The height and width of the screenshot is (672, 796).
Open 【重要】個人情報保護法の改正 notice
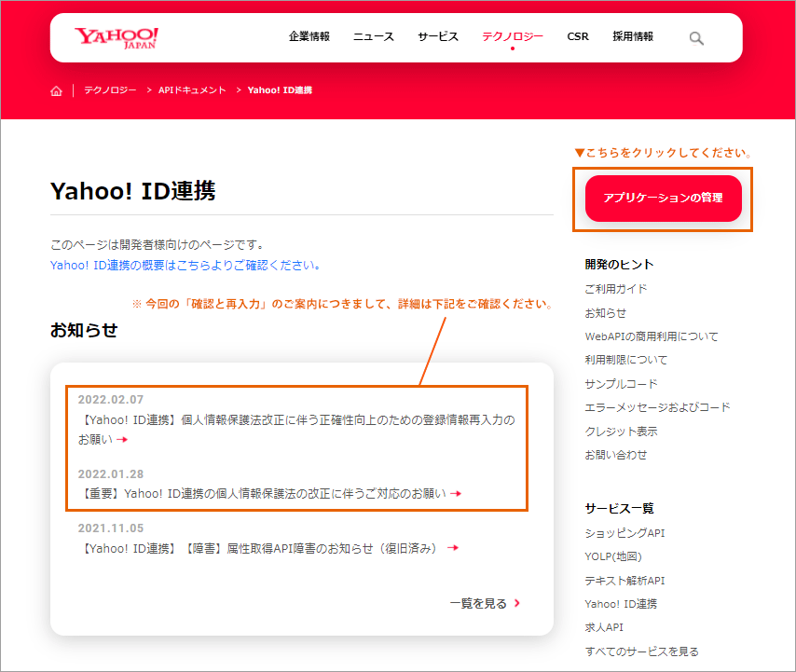click(264, 493)
